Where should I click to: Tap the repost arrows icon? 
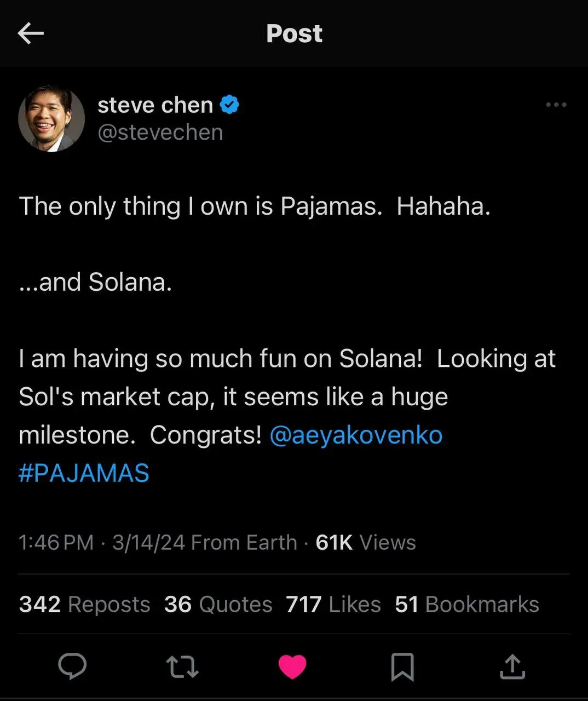coord(182,667)
